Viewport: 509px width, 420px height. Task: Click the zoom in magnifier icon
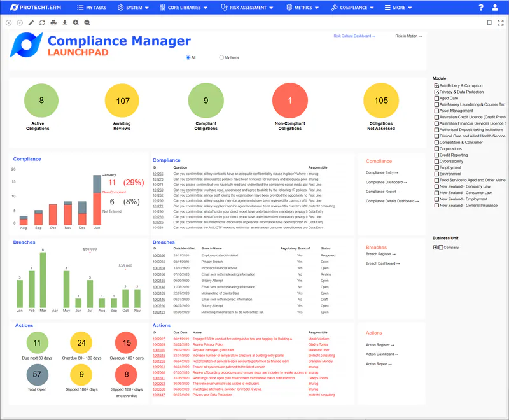click(x=76, y=22)
